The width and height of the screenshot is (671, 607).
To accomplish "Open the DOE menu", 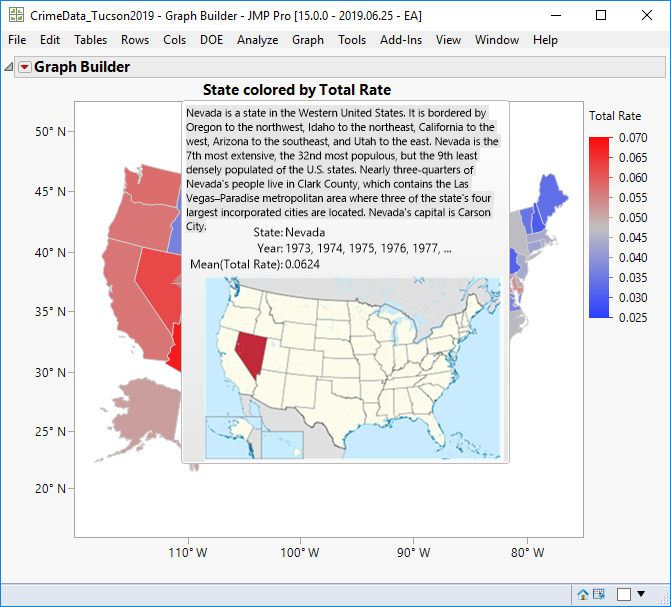I will [x=211, y=40].
